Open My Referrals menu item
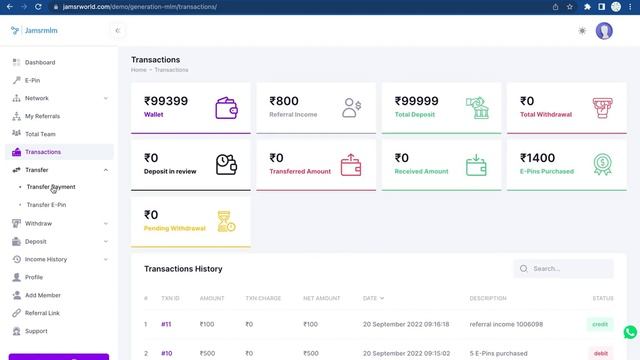This screenshot has width=640, height=360. pyautogui.click(x=42, y=116)
